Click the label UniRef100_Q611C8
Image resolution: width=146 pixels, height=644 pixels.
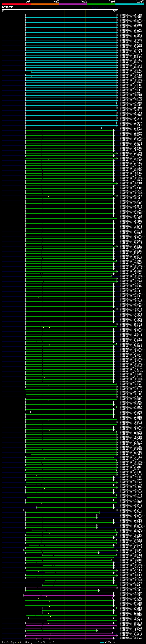[131, 218]
